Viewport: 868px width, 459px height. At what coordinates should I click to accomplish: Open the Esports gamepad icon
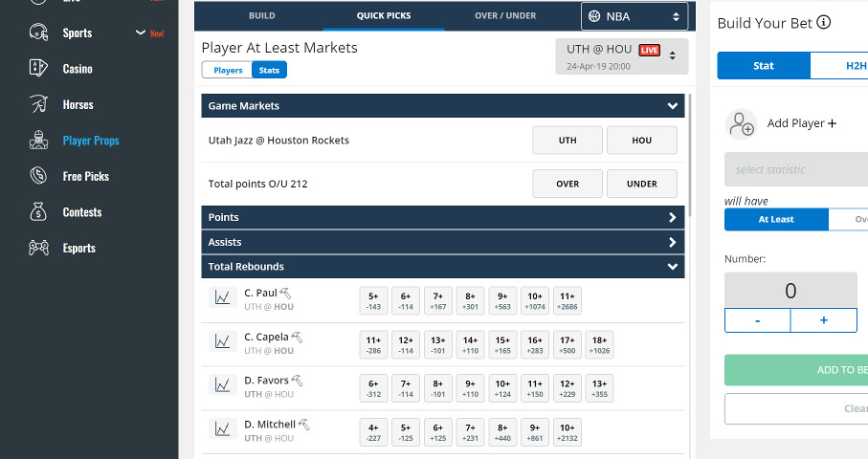38,248
